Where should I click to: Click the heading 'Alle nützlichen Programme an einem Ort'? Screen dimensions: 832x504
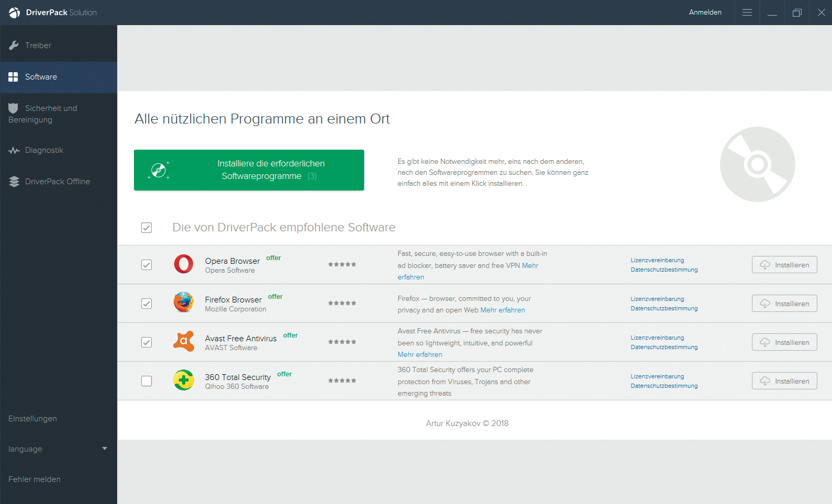click(x=262, y=119)
